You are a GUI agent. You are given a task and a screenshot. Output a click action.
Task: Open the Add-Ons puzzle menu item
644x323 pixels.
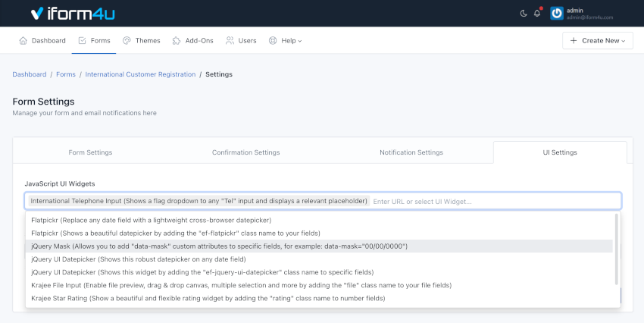[x=194, y=40]
